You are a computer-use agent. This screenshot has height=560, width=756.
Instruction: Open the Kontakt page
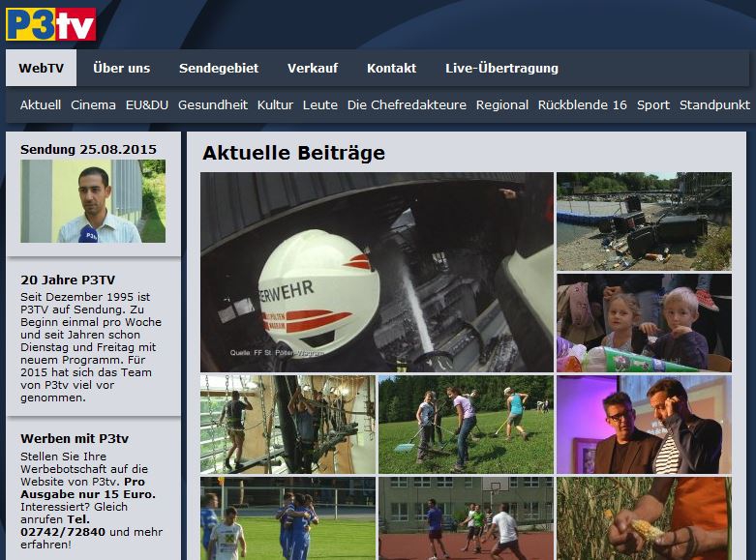click(x=391, y=69)
